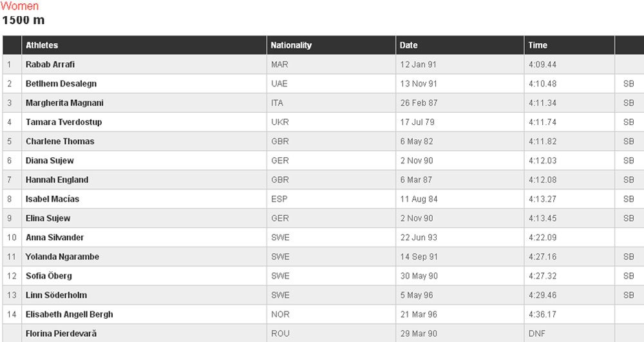Open Linn Söderholm's entry
This screenshot has width=644, height=342.
coord(56,295)
